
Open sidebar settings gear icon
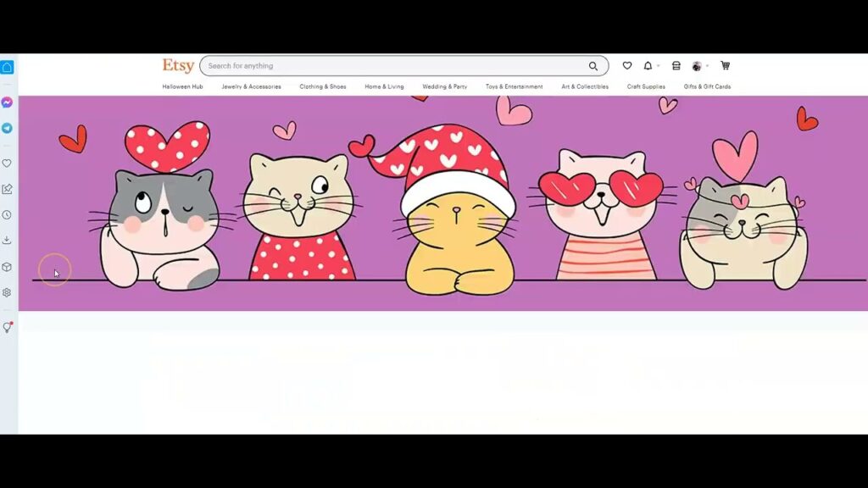(7, 292)
